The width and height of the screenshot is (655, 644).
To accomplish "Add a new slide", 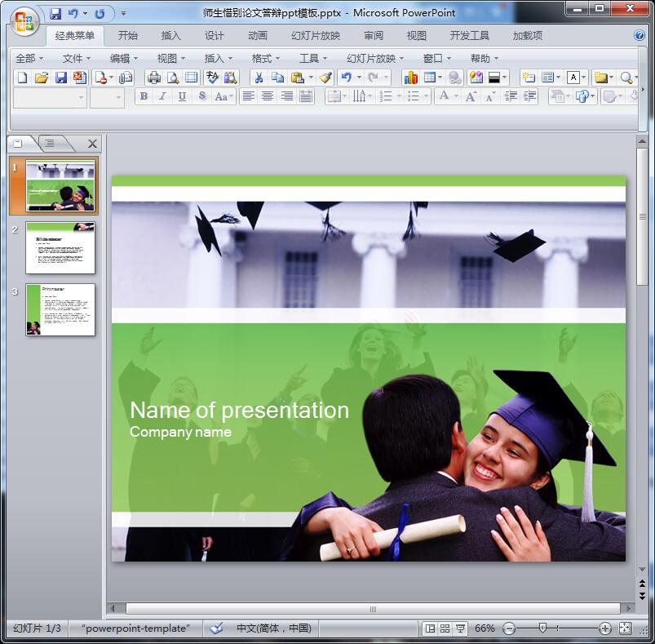I will click(x=529, y=78).
